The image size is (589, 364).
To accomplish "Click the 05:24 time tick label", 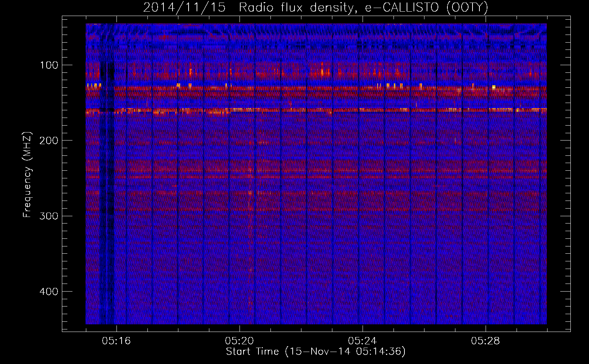I will point(362,341).
